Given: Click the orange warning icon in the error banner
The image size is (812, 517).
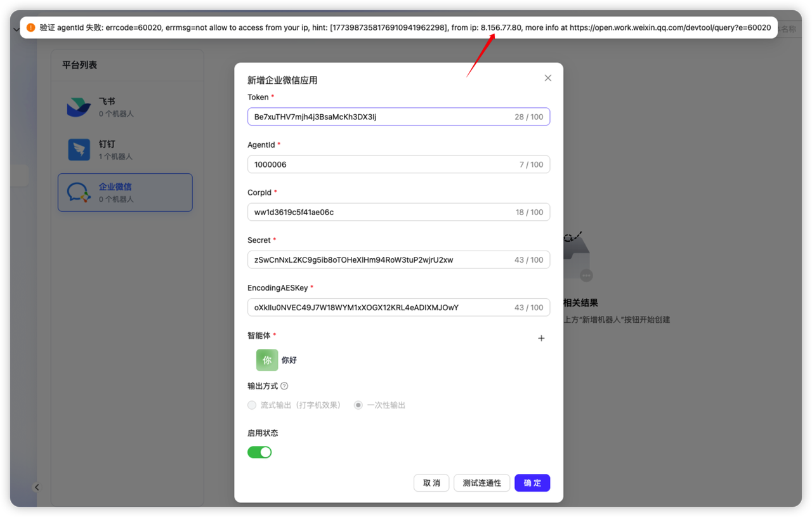Looking at the screenshot, I should pos(30,28).
